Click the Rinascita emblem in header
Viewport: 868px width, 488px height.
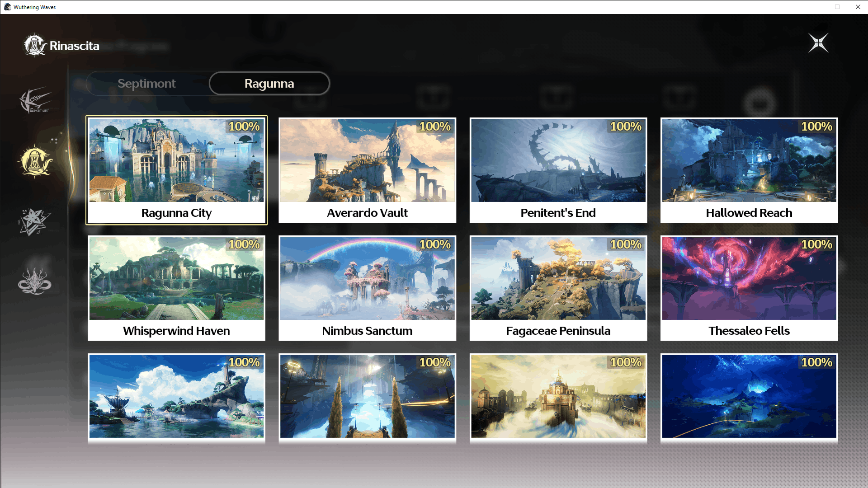tap(34, 45)
